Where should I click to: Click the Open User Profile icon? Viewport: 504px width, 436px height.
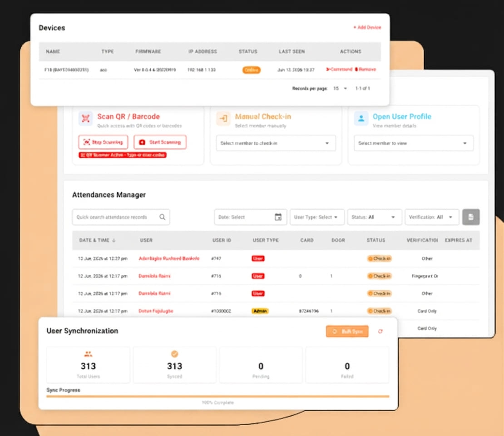361,119
